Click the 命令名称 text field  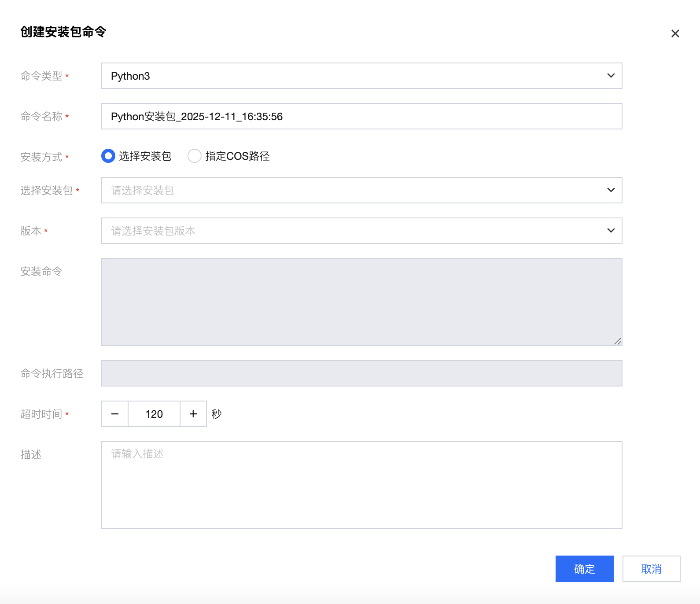[x=361, y=116]
